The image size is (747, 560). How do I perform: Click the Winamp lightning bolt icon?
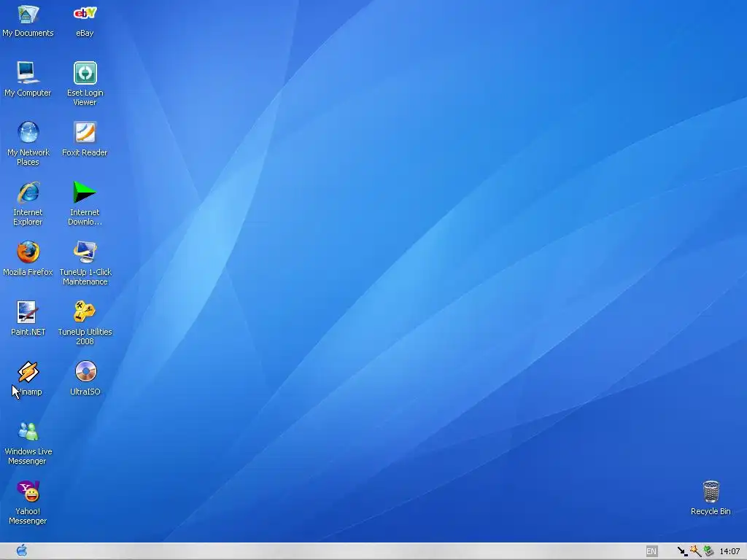(x=28, y=372)
